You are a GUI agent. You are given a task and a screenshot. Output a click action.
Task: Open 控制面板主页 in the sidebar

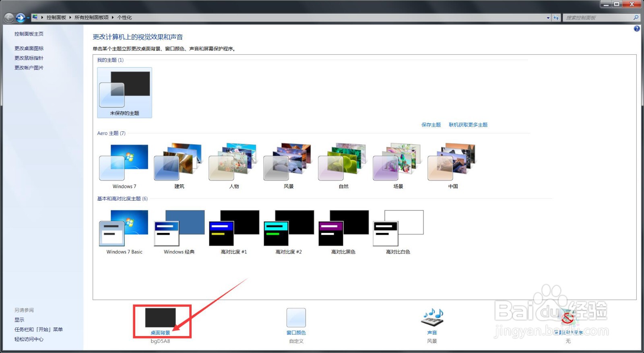29,34
